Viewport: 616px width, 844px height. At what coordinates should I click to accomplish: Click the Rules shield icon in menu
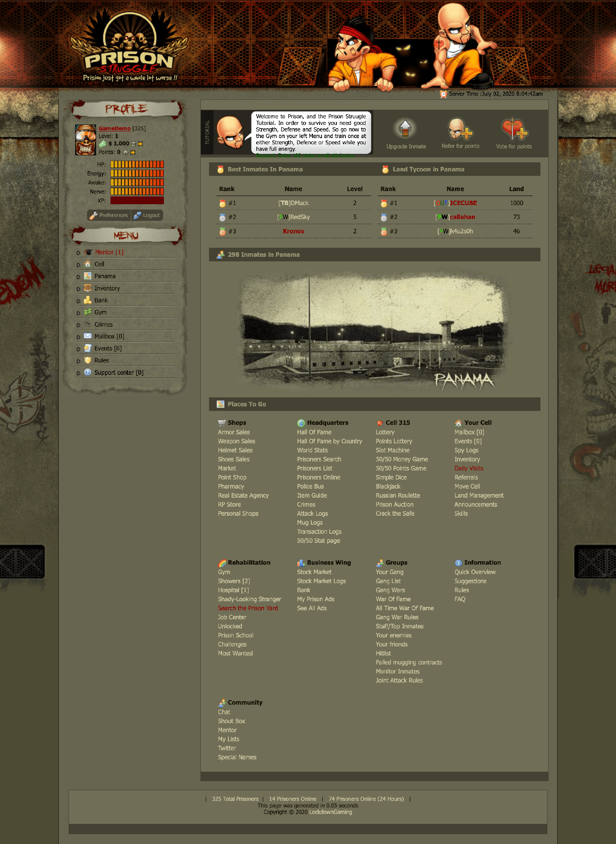(x=87, y=360)
